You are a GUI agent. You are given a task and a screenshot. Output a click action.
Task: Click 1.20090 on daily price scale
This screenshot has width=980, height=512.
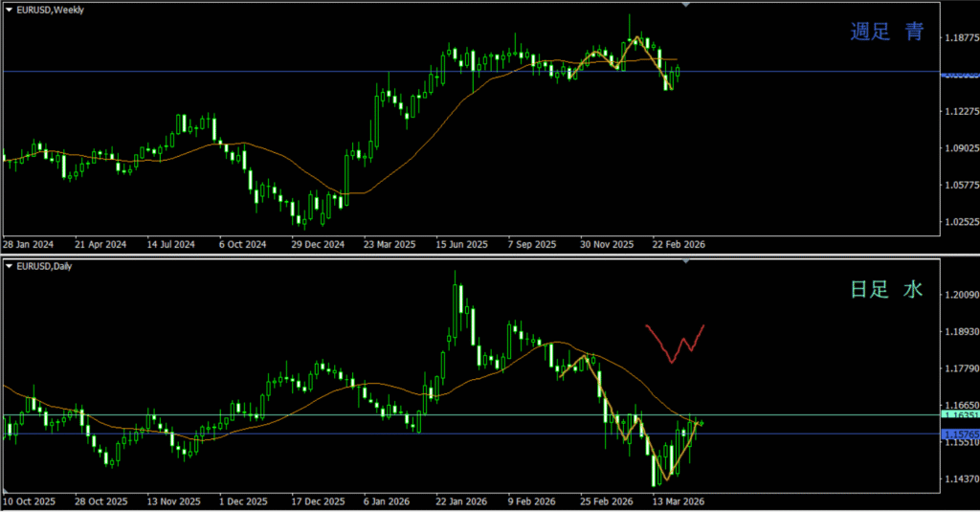960,295
